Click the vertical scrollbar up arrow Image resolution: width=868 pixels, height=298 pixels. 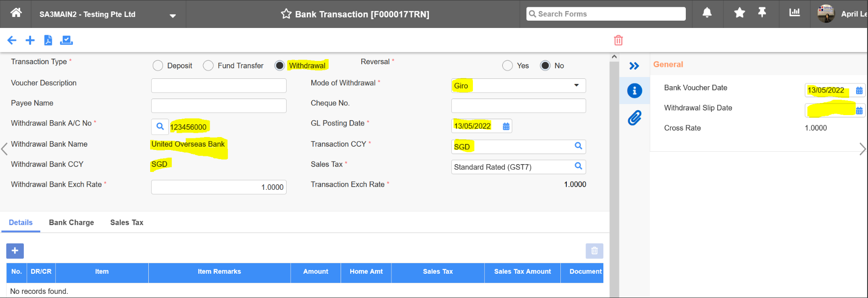pos(614,57)
